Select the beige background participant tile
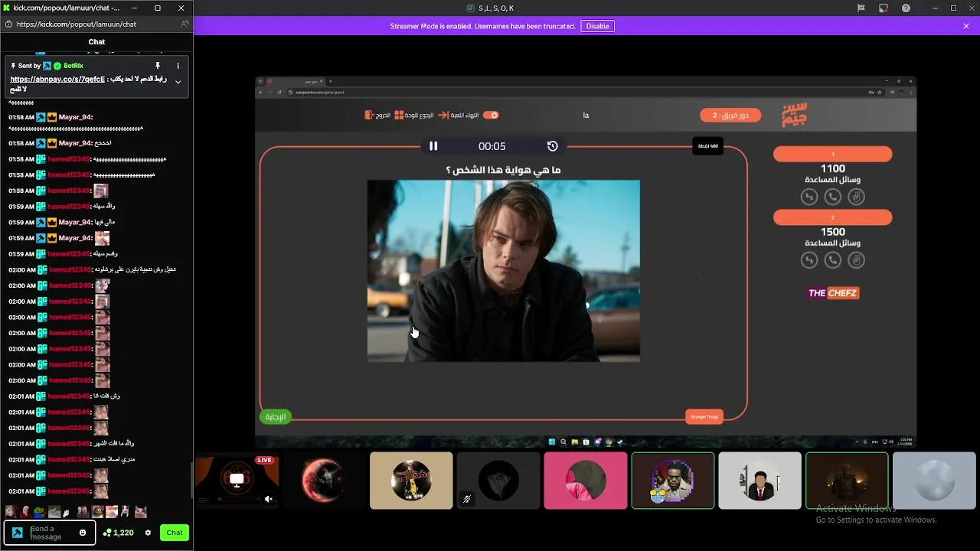The image size is (980, 551). point(411,481)
